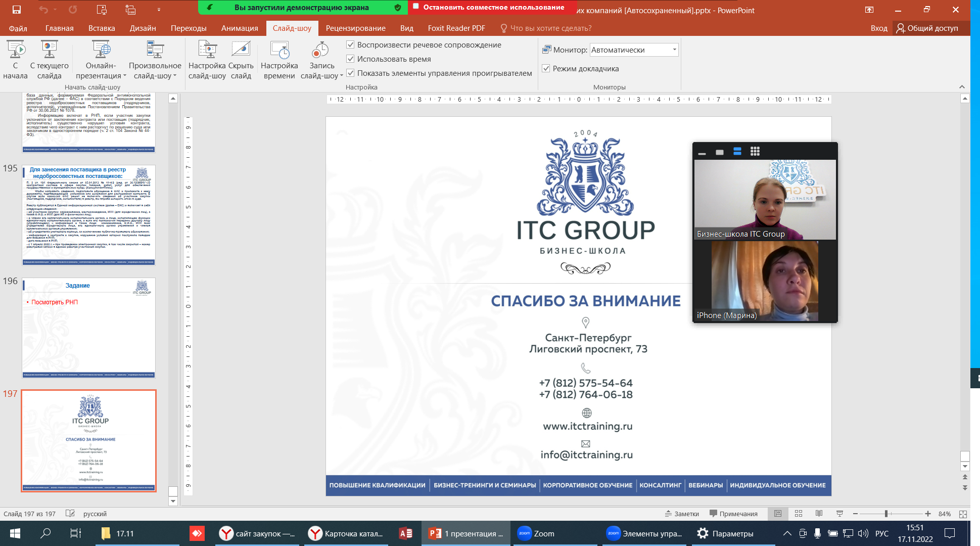Switch to Normal view icon
The image size is (980, 546).
point(778,514)
